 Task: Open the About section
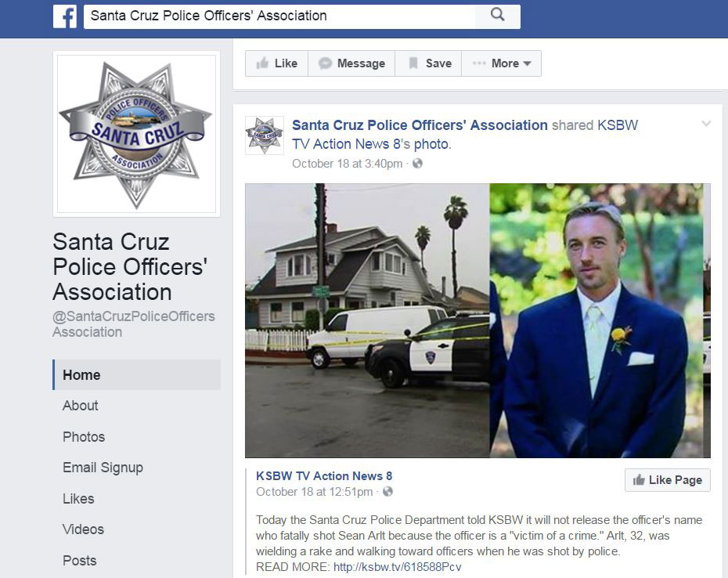[x=81, y=406]
